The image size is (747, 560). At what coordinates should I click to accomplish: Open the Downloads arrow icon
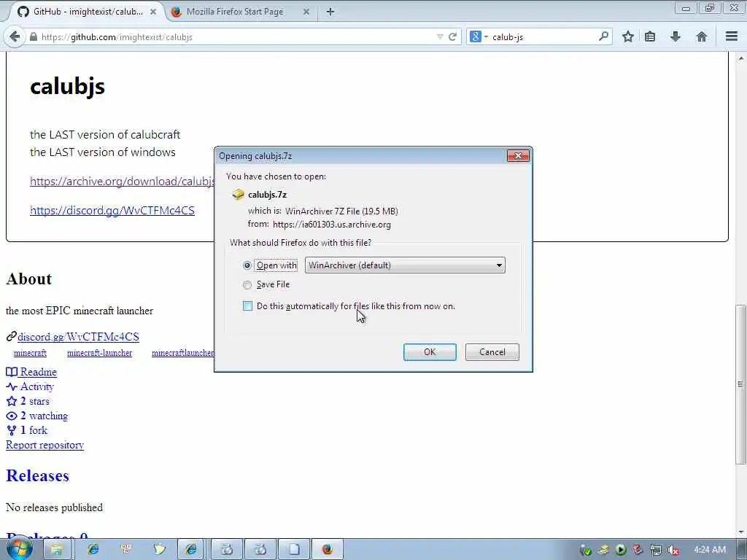click(x=675, y=36)
